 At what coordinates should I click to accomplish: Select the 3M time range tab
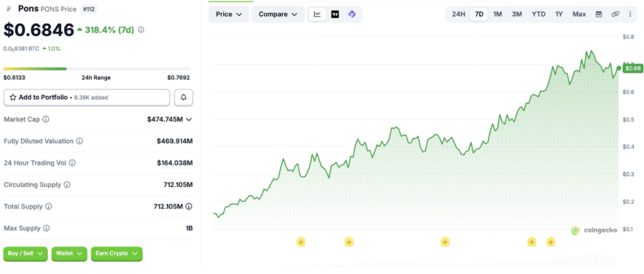(517, 14)
